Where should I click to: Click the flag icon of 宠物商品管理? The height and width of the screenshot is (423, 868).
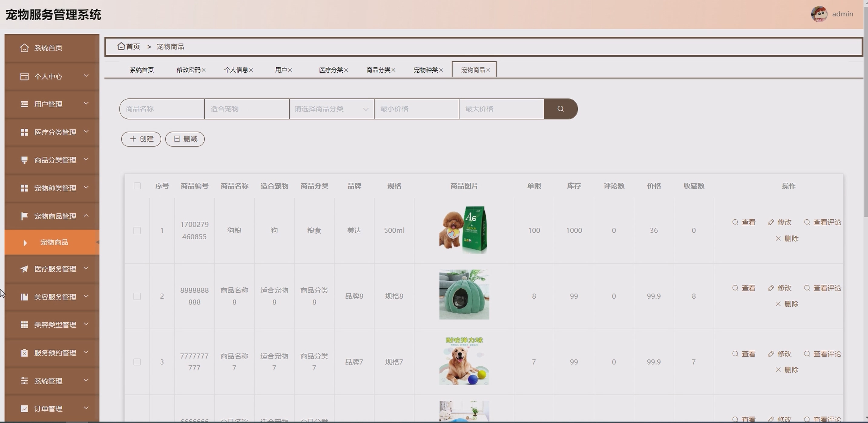(24, 216)
